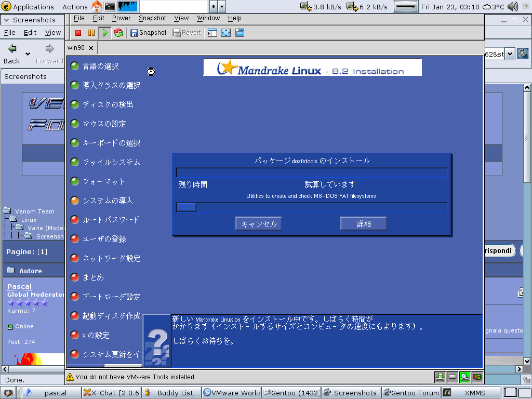532x399 pixels.
Task: Click the volume speaker icon in panel
Action: click(513, 6)
